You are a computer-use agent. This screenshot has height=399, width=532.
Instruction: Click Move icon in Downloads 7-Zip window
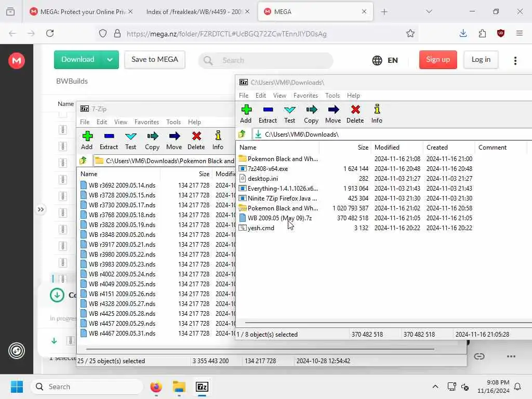tap(333, 110)
